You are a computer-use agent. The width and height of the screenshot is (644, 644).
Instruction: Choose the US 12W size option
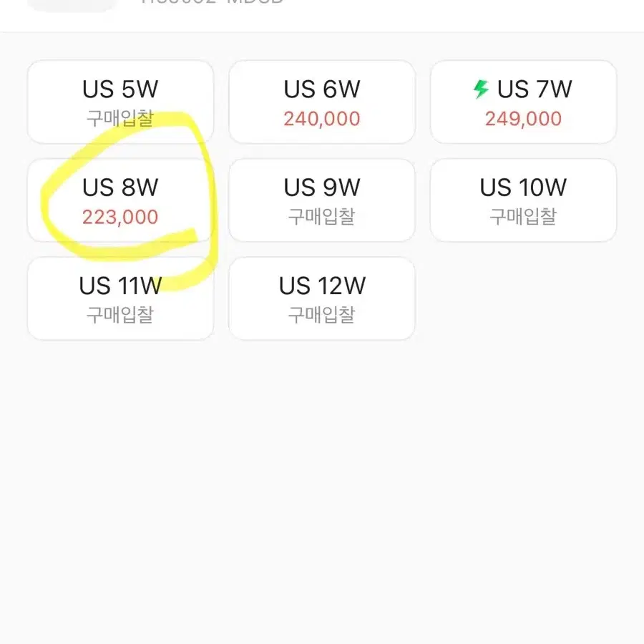[322, 298]
